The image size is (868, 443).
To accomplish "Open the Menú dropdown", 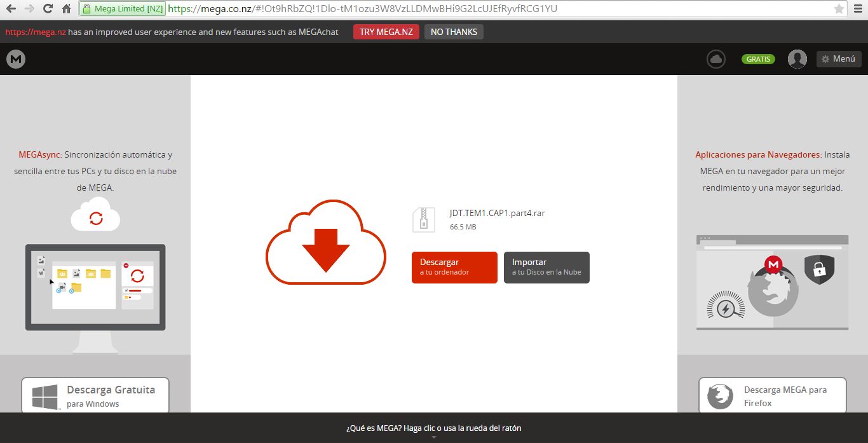I will pyautogui.click(x=839, y=58).
